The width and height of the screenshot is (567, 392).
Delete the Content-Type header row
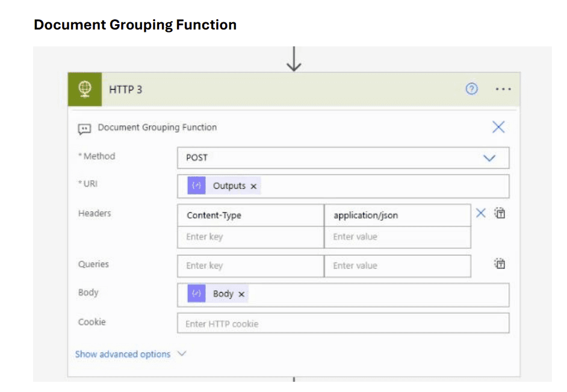[480, 213]
